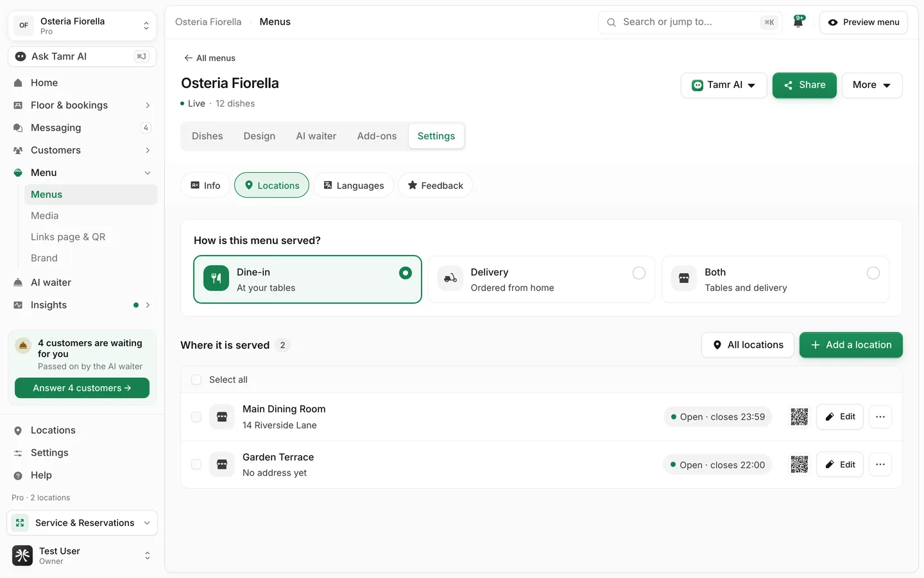
Task: Click Add a location button
Action: click(851, 345)
